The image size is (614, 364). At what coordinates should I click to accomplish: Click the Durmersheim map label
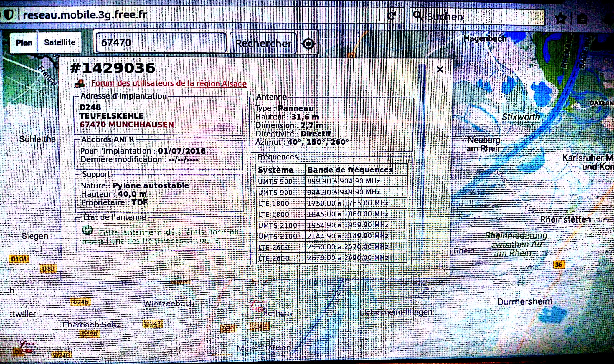(x=525, y=302)
